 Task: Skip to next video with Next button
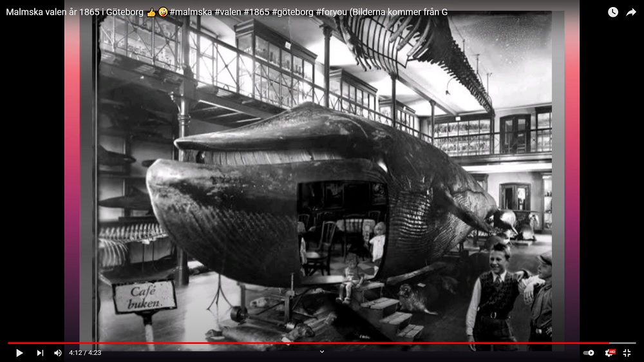tap(40, 353)
